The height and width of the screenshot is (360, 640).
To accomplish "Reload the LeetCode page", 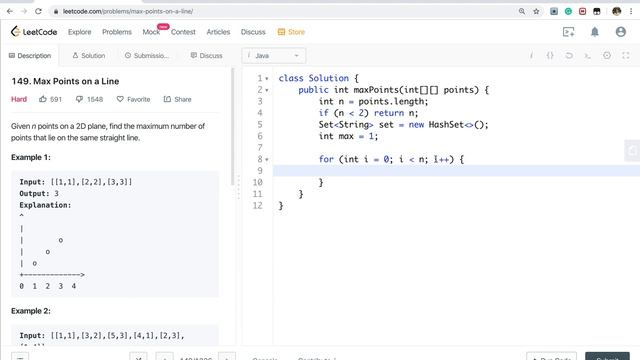I will [x=38, y=11].
